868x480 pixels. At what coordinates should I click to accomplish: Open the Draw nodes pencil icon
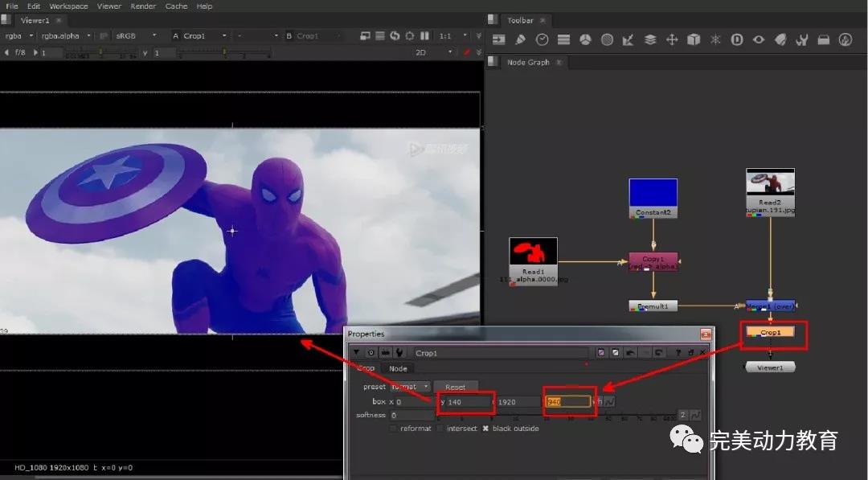pyautogui.click(x=520, y=39)
